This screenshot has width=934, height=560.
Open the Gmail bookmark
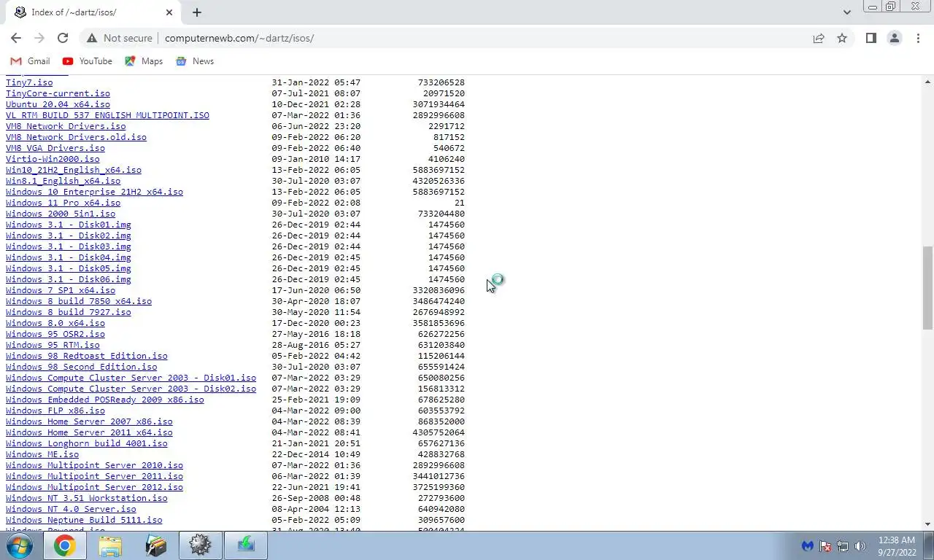coord(30,61)
